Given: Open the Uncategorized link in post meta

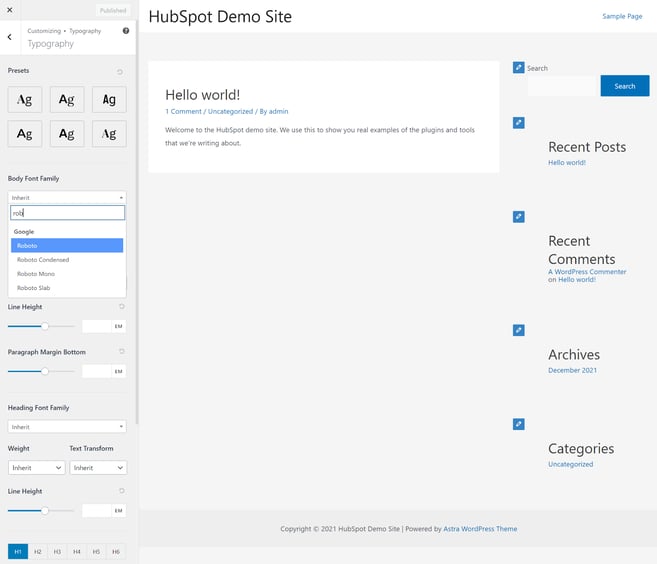Looking at the screenshot, I should pos(230,111).
